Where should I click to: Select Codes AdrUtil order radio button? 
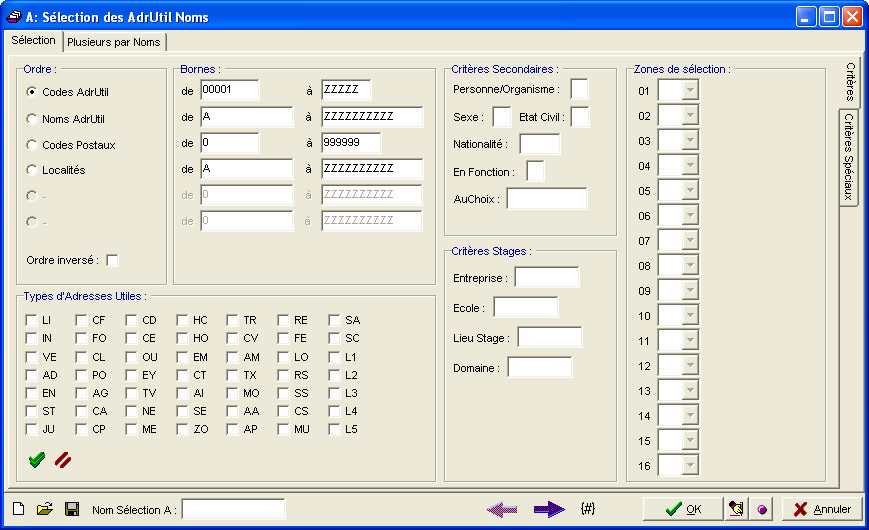[x=32, y=91]
